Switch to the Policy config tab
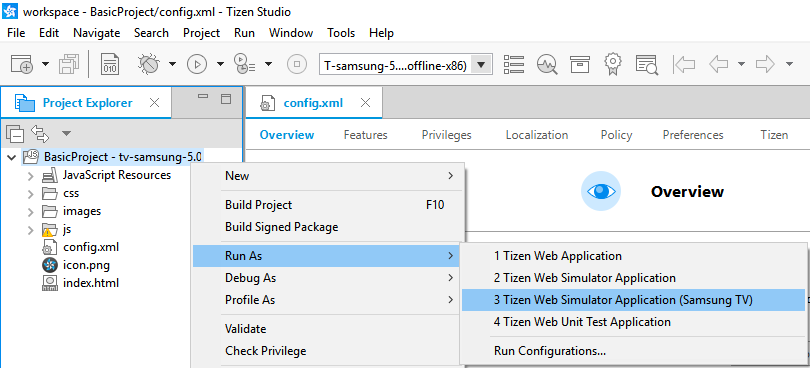 pyautogui.click(x=616, y=135)
